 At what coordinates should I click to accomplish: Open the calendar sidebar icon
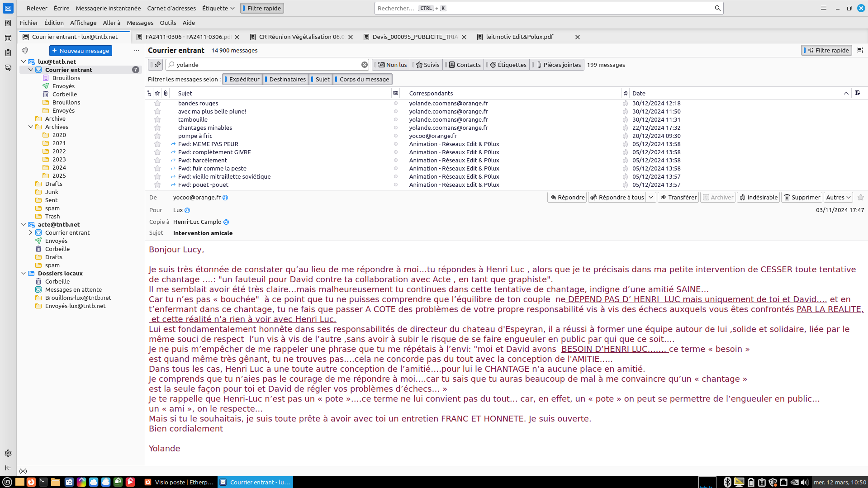click(8, 38)
